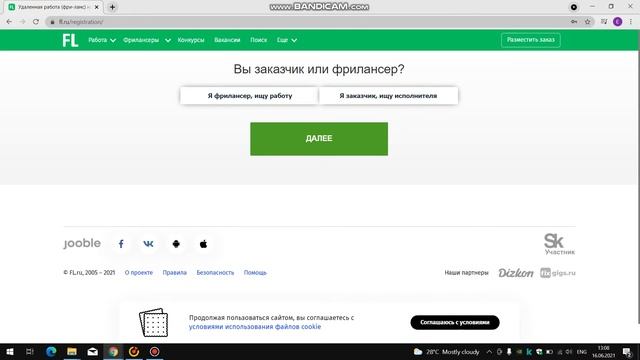Screen dimensions: 640x360
Task: Open 'Помощь' footer link
Action: point(255,273)
